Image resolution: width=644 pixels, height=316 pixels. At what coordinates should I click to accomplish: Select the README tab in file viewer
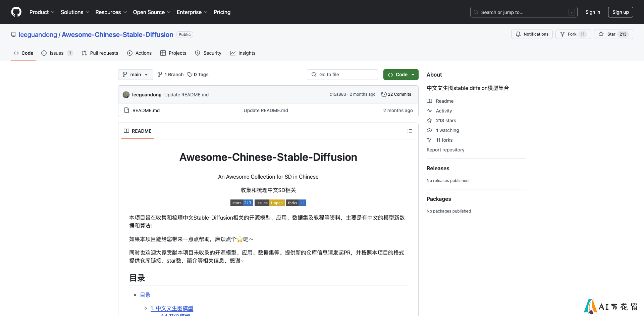coord(138,131)
